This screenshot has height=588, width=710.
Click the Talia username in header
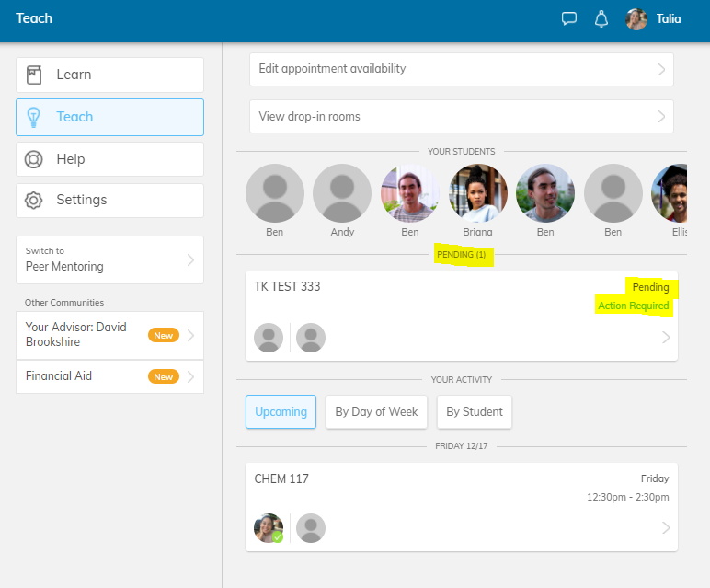(669, 19)
